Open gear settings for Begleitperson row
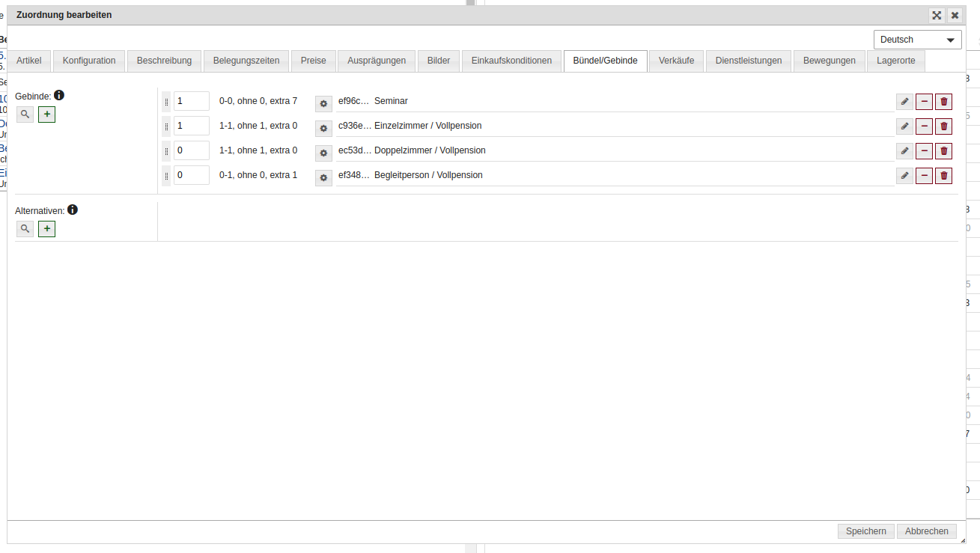The image size is (980, 553). tap(323, 177)
